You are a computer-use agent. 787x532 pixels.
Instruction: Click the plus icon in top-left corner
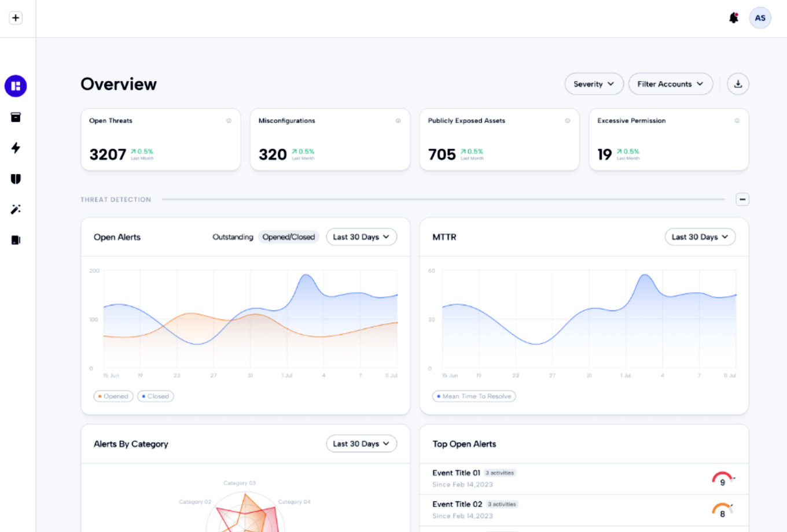(16, 18)
